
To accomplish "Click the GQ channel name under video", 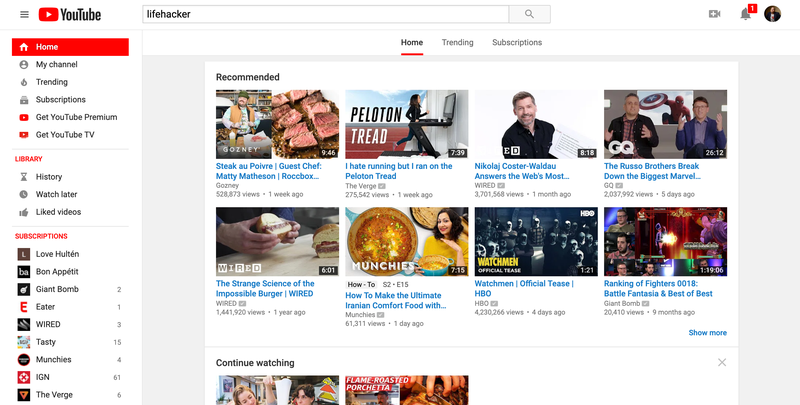I will click(609, 186).
